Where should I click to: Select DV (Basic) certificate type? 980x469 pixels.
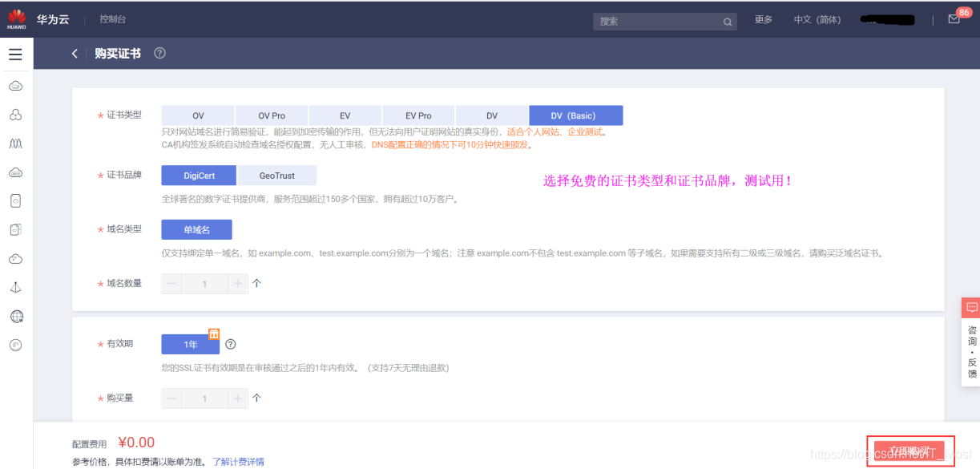576,115
